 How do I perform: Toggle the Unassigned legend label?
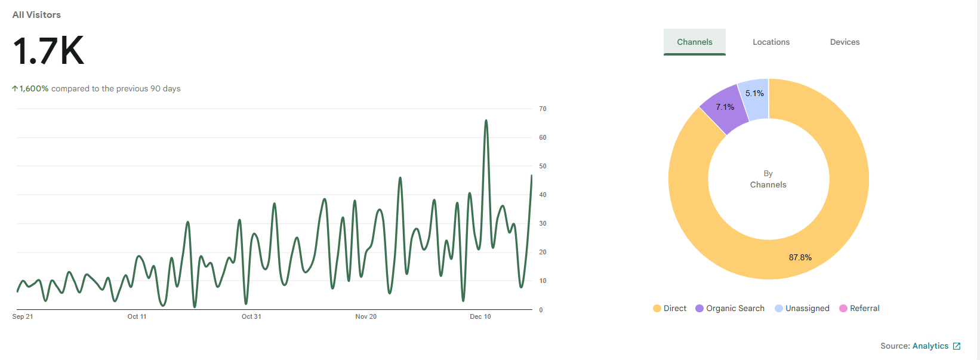point(808,308)
